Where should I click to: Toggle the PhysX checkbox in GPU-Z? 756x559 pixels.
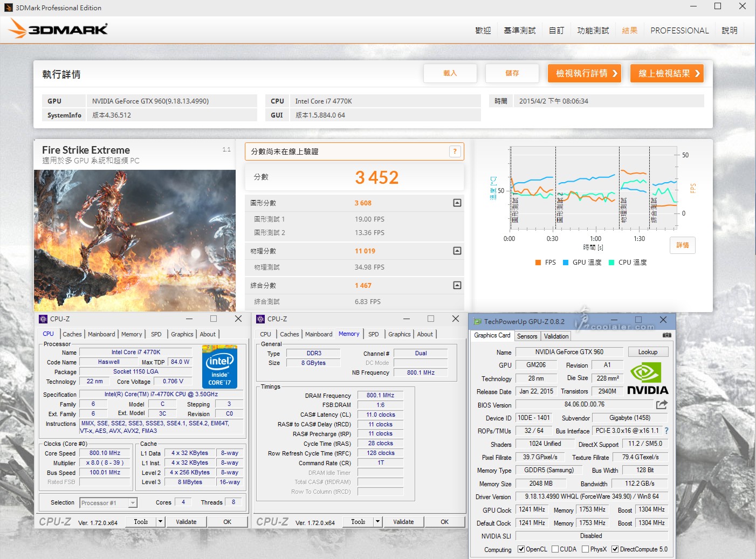[x=585, y=549]
